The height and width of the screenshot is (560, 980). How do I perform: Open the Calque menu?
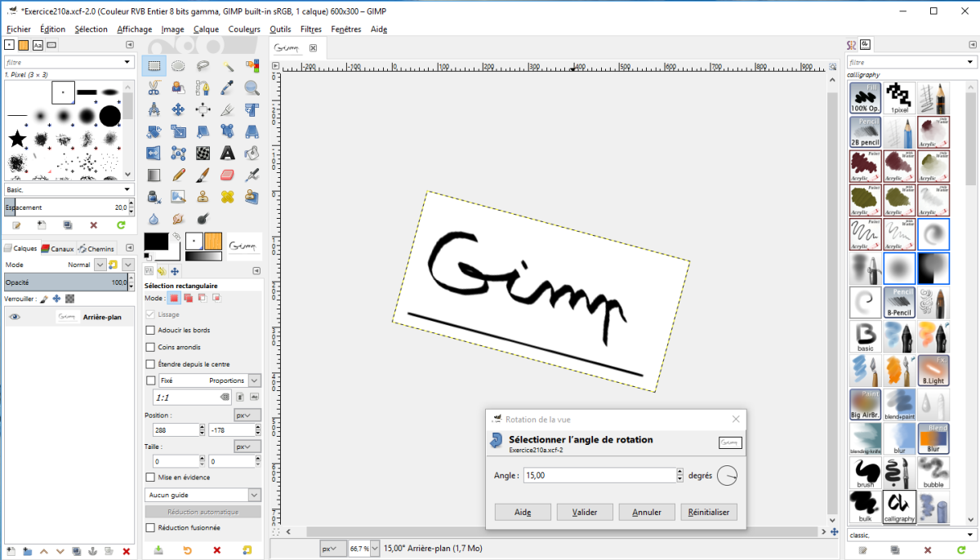coord(206,29)
